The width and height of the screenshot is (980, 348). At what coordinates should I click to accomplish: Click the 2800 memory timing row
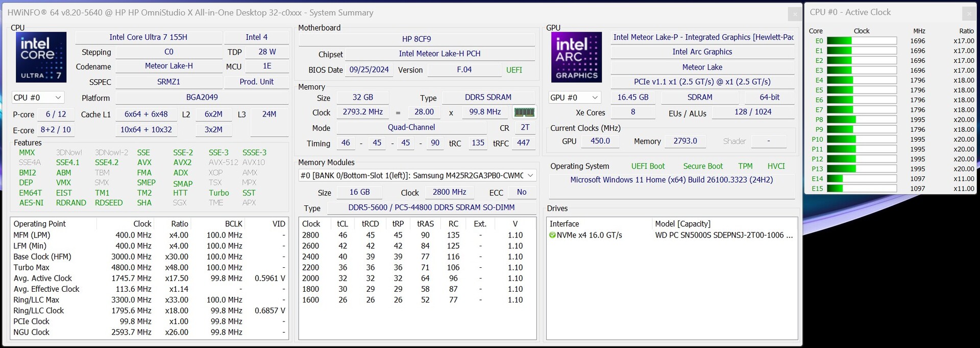tap(417, 235)
